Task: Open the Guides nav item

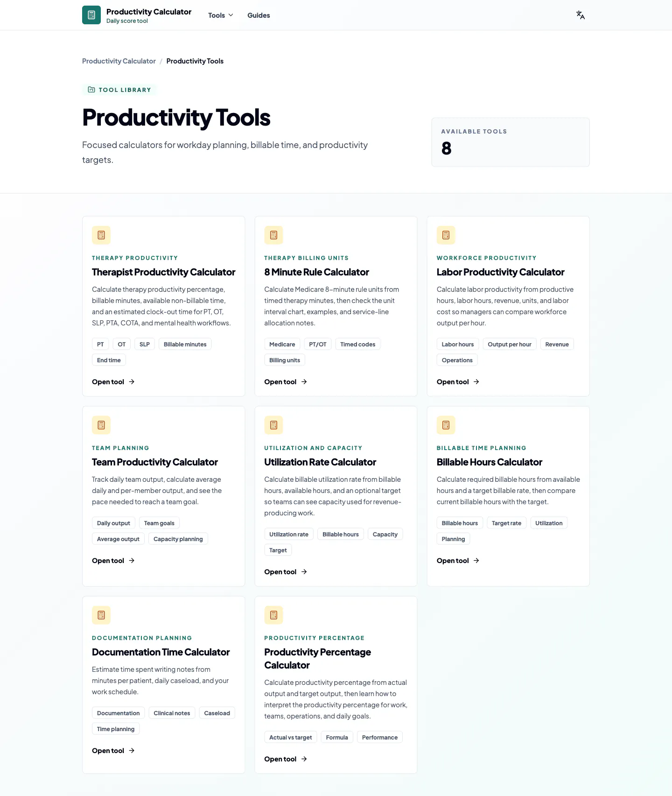Action: pyautogui.click(x=259, y=15)
